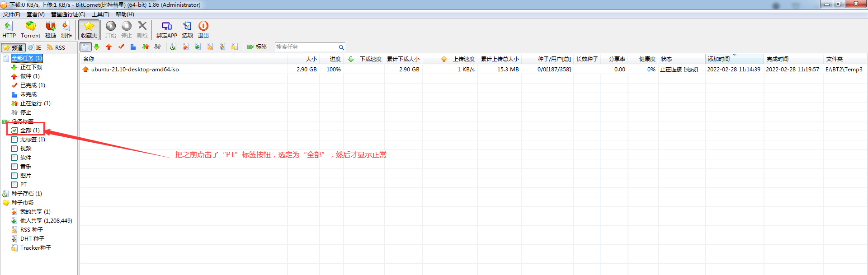Open DHT 种子 in sidebar

pos(32,239)
